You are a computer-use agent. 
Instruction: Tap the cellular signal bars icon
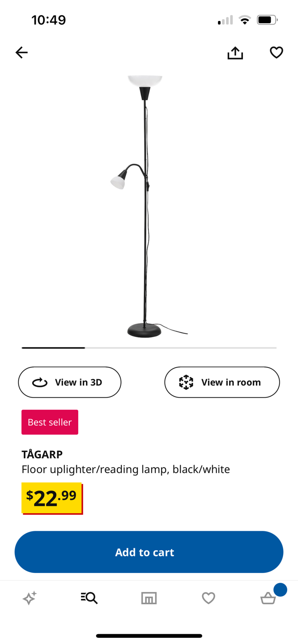(x=225, y=20)
